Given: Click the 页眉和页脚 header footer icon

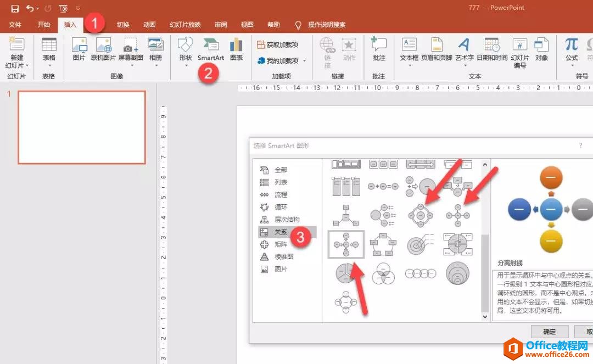Looking at the screenshot, I should coord(437,49).
